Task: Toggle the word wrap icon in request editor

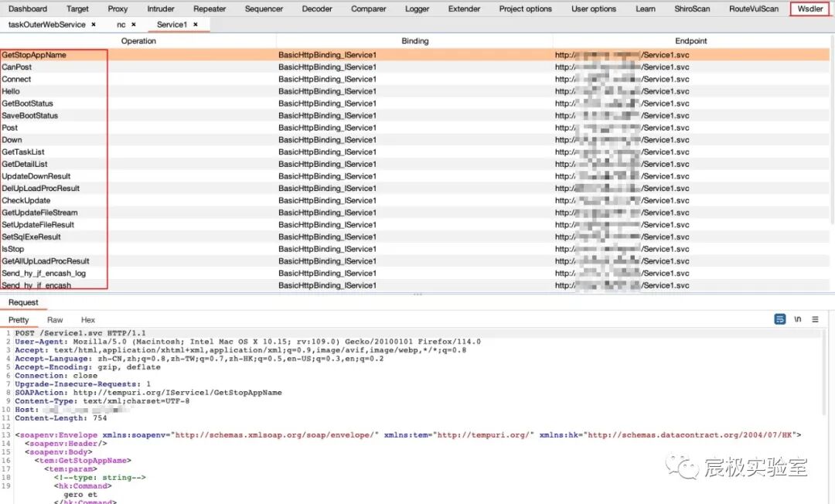Action: (780, 319)
